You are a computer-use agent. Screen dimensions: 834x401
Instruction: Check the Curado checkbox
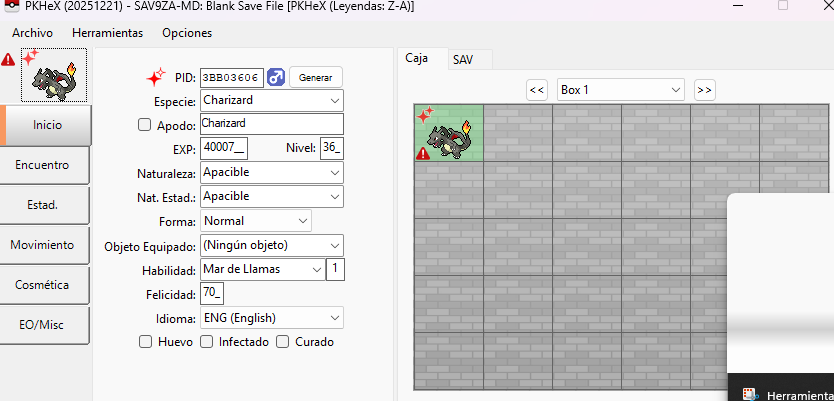point(282,342)
